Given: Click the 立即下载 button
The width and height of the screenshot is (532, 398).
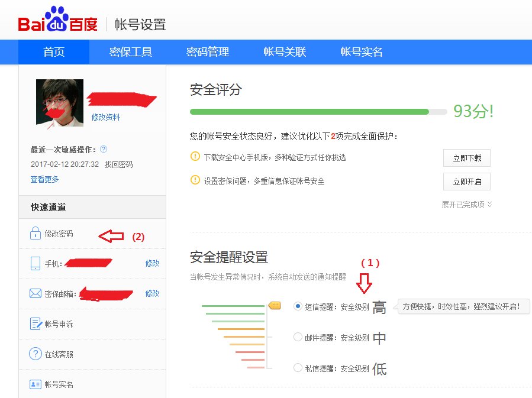Looking at the screenshot, I should coord(466,158).
